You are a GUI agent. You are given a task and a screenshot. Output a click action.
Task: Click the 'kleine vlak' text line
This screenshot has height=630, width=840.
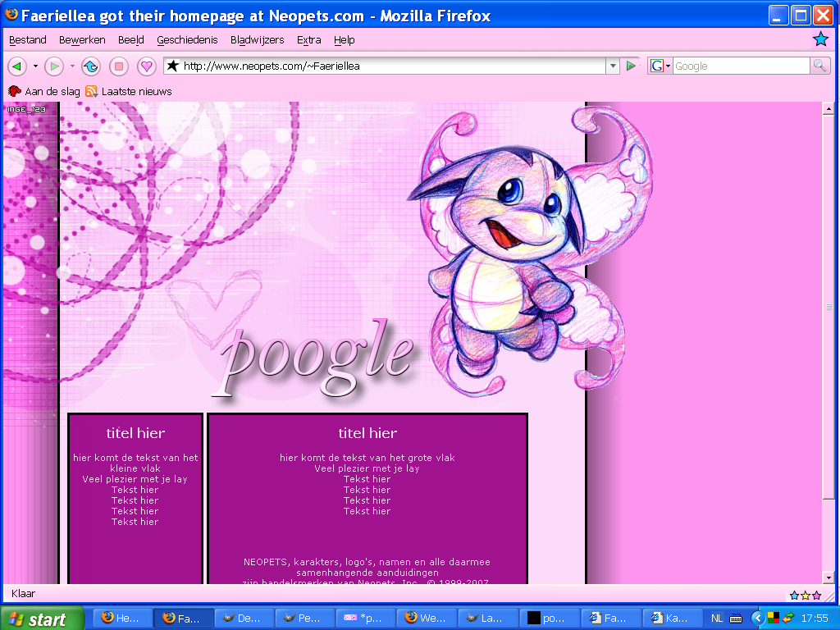[x=135, y=468]
